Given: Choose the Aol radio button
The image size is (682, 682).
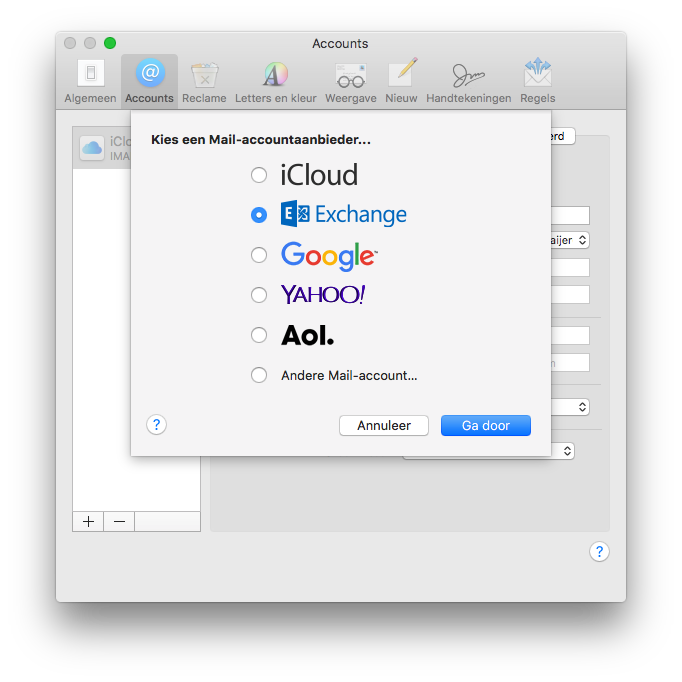Looking at the screenshot, I should pos(259,335).
